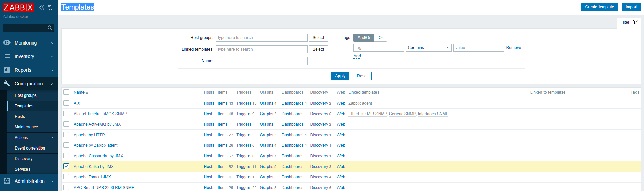
Task: Check Alcatel Timetra TiMOS SNMP row
Action: (66, 114)
